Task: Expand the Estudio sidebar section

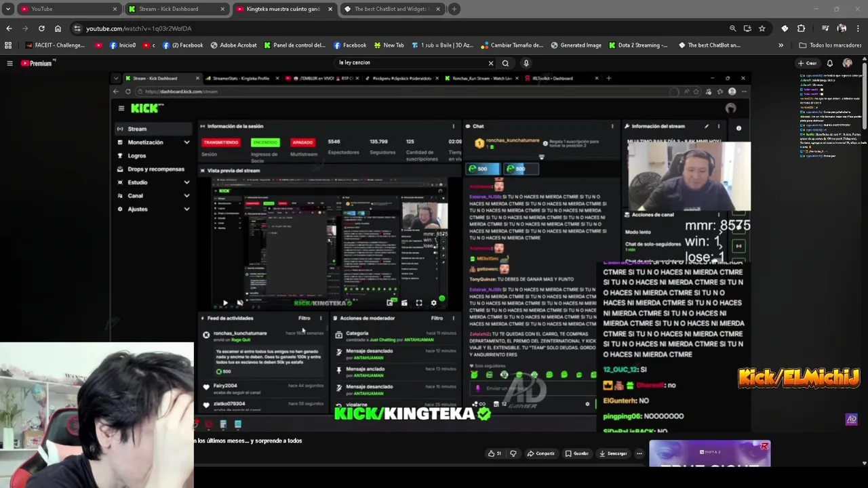Action: pyautogui.click(x=186, y=182)
